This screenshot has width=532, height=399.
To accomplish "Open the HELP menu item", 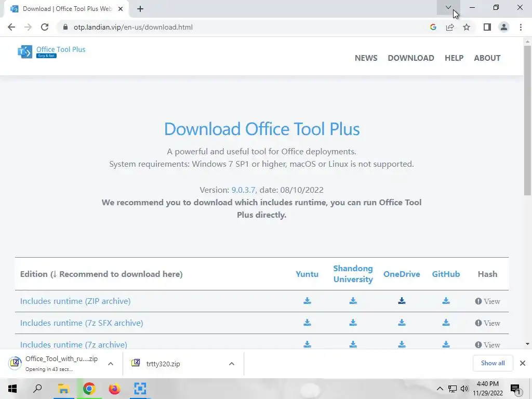I will tap(454, 58).
